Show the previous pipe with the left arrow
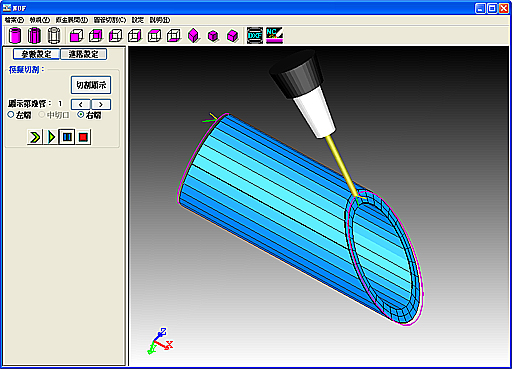 pyautogui.click(x=81, y=104)
